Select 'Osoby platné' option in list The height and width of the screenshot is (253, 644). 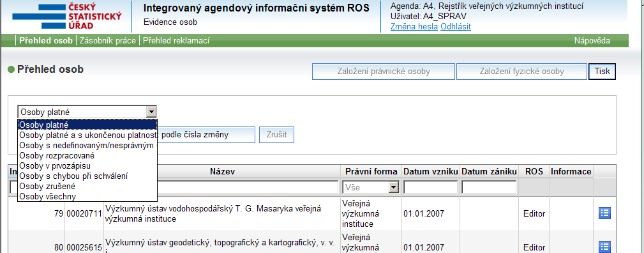tap(87, 125)
